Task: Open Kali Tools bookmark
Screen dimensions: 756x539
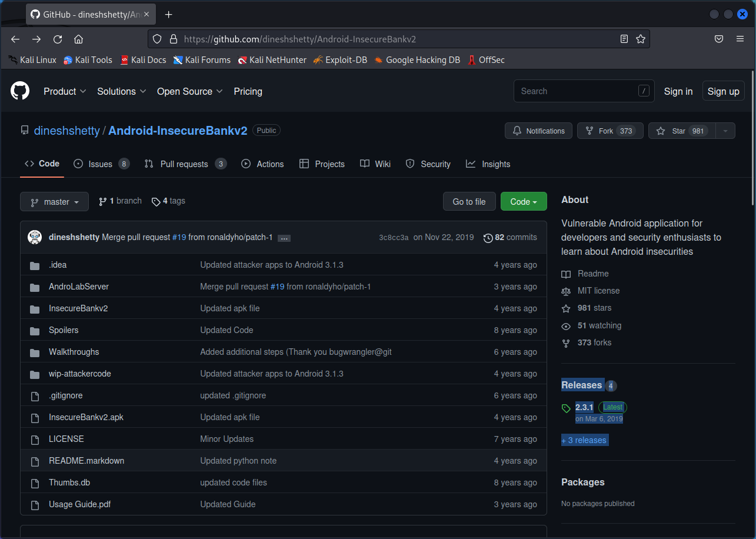Action: (88, 60)
